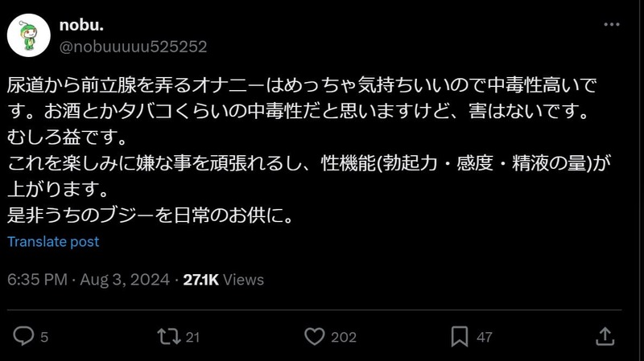644x361 pixels.
Task: Bookmark this post with the bookmark icon
Action: pyautogui.click(x=460, y=336)
